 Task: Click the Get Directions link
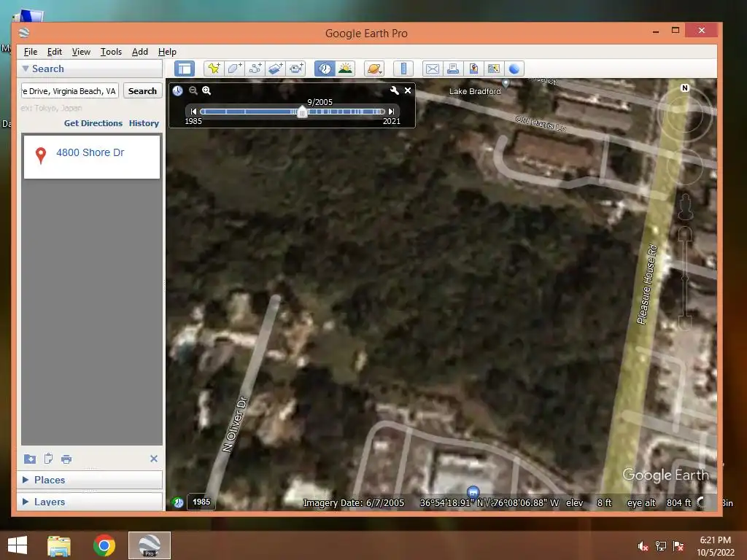93,123
